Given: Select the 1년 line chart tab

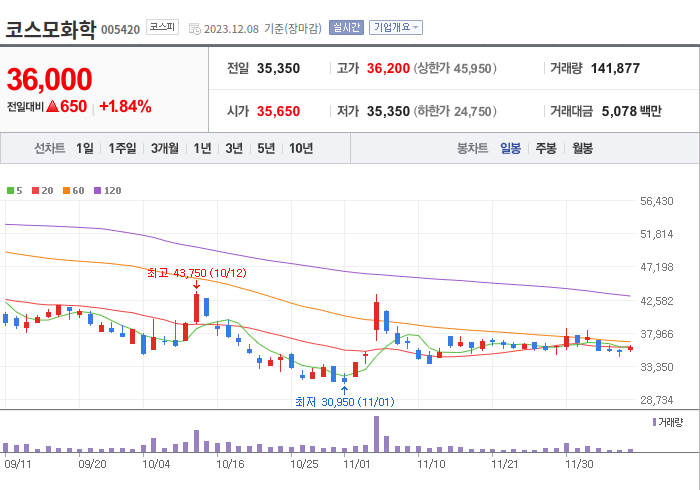Looking at the screenshot, I should pyautogui.click(x=202, y=148).
